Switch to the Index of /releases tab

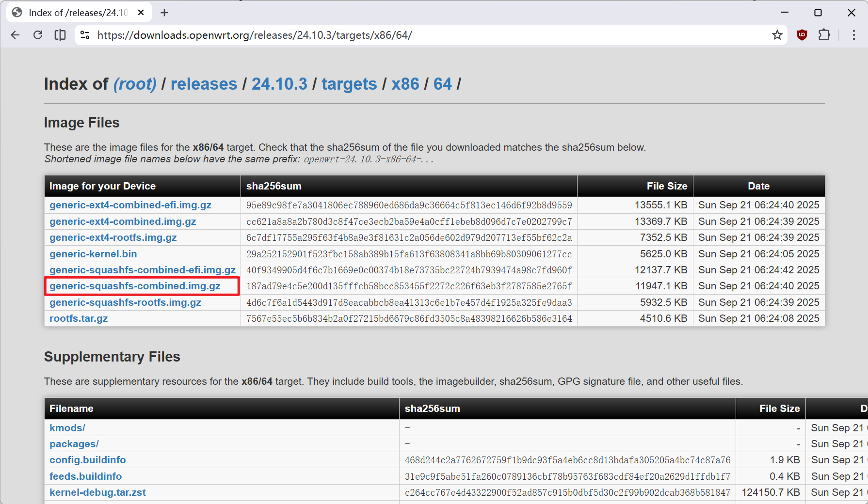73,12
